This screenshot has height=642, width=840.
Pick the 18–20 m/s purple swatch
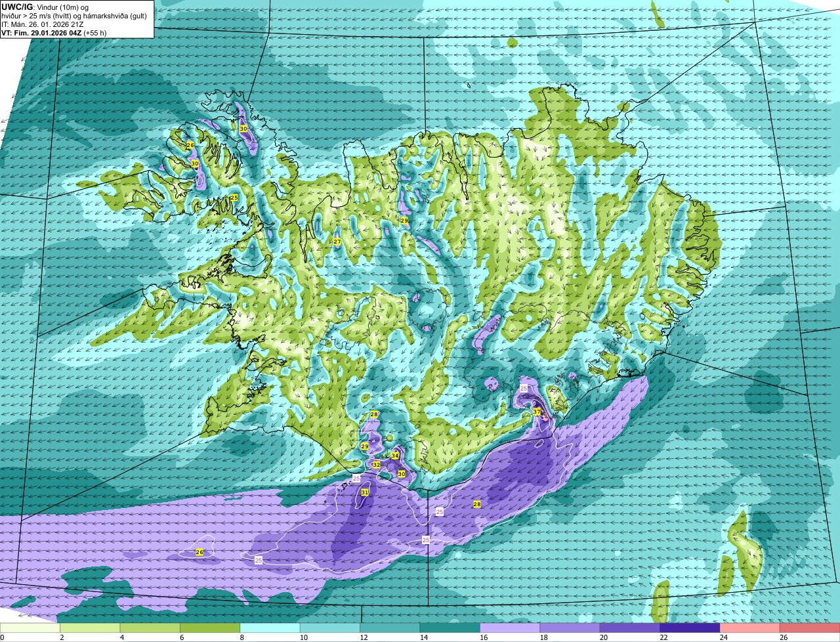pos(570,628)
